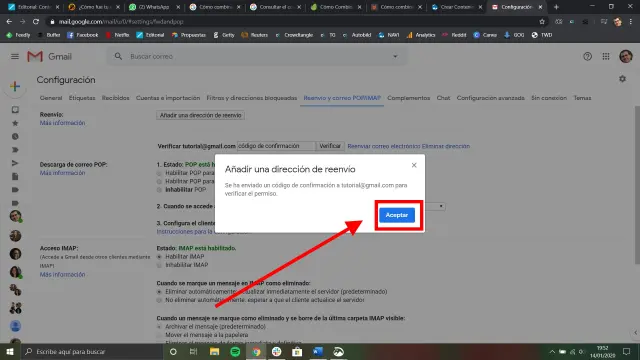
Task: Open sent messages arrow icon
Action: [15, 163]
